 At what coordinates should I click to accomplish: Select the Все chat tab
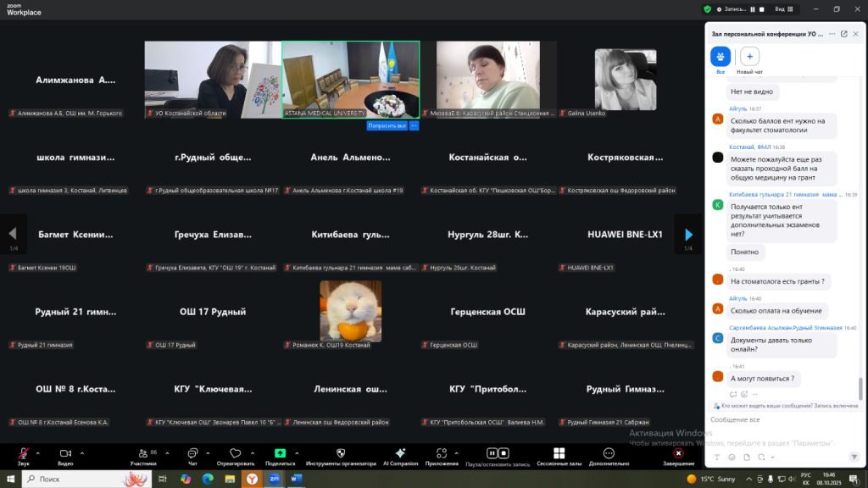click(x=721, y=57)
